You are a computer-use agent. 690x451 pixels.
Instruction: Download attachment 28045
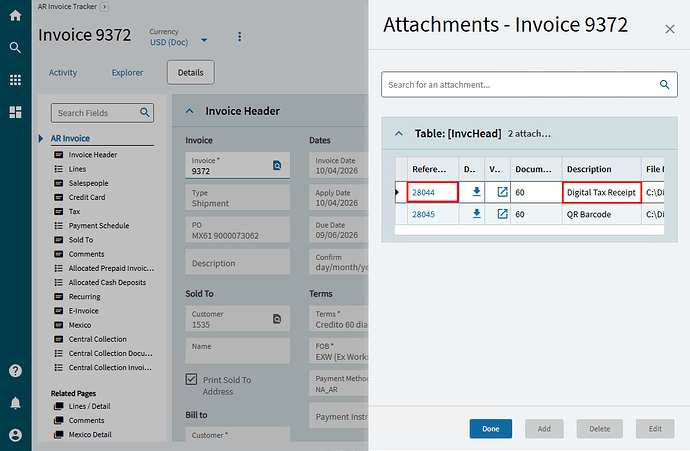coord(476,214)
